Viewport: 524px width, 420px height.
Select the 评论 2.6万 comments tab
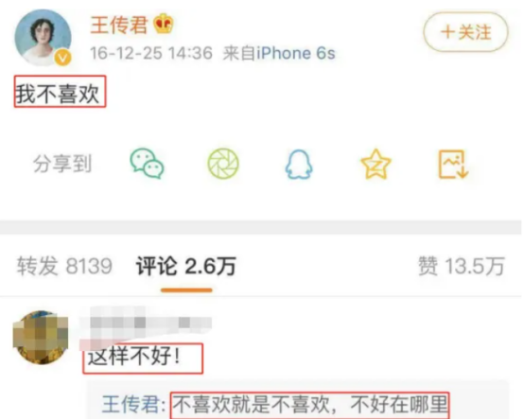186,266
